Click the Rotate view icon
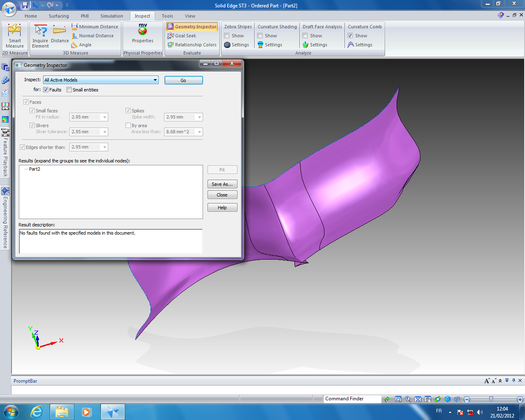525x420 pixels. coord(438,399)
